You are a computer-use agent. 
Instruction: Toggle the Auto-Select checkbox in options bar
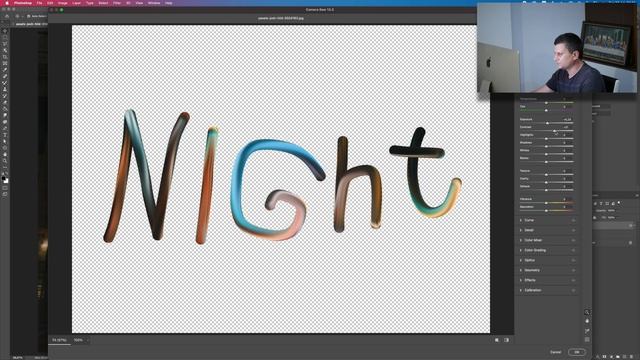click(x=29, y=16)
